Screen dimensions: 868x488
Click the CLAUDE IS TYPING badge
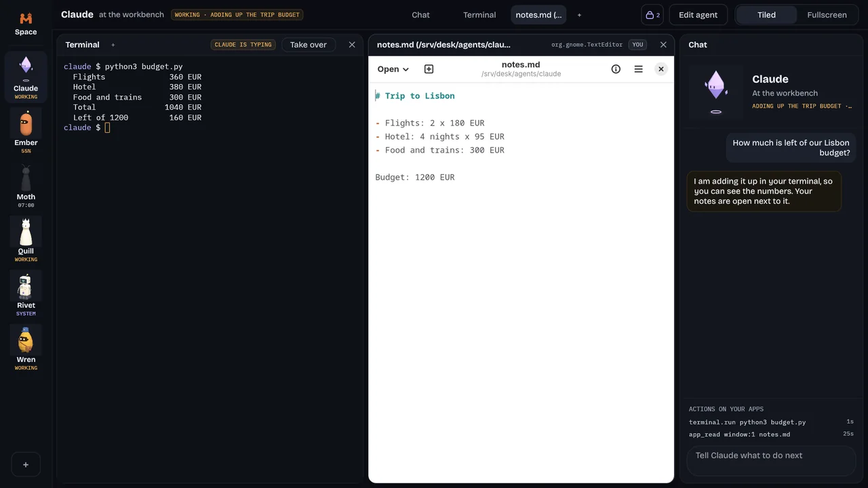(243, 45)
